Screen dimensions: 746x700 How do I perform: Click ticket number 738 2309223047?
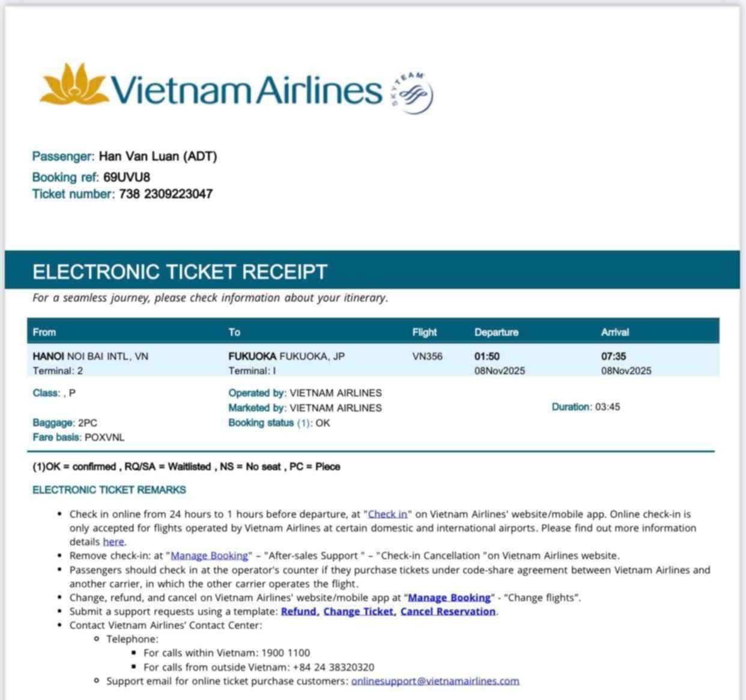166,194
